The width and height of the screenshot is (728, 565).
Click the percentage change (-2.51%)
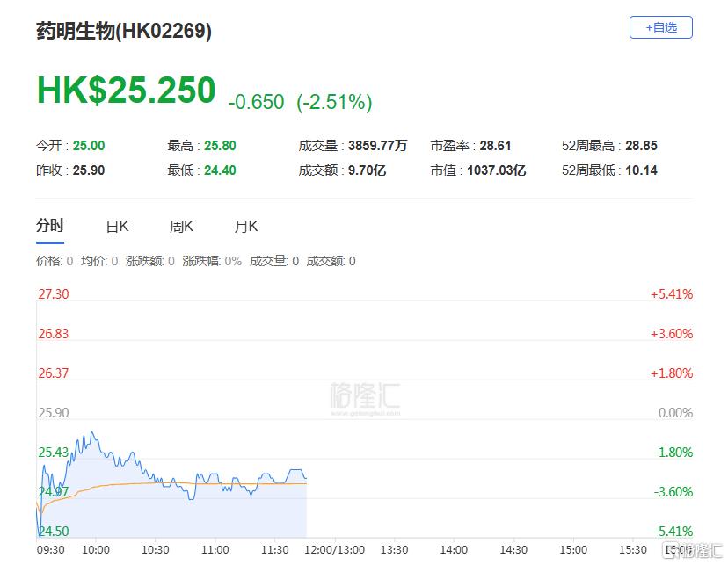coord(334,102)
